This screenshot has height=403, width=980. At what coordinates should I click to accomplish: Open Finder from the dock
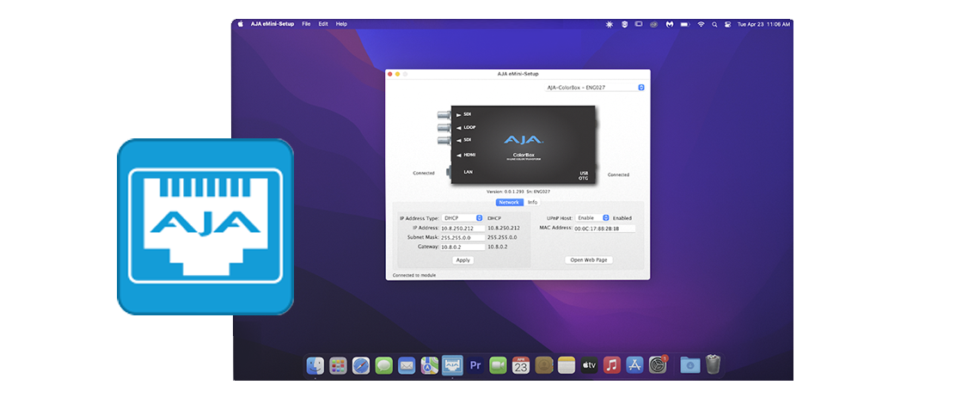pos(315,365)
